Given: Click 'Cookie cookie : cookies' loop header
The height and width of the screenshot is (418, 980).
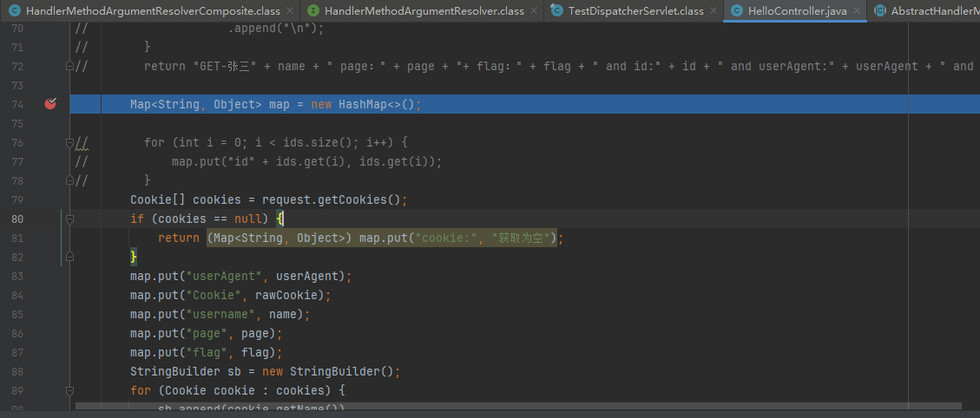Looking at the screenshot, I should point(249,390).
